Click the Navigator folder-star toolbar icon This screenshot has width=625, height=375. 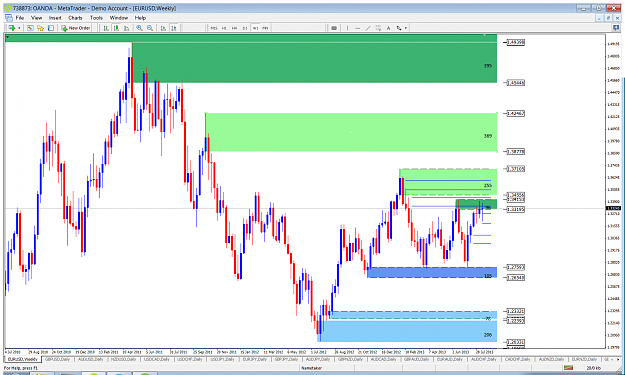click(40, 28)
